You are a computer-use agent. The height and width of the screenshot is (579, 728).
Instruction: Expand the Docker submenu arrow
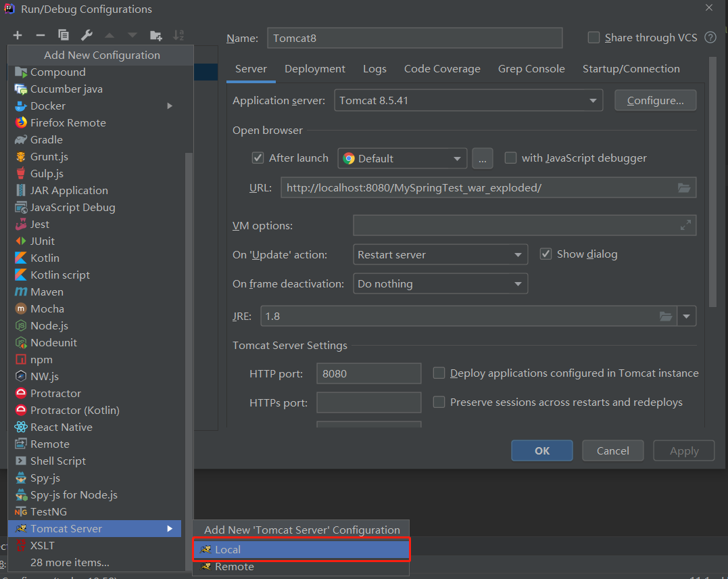tap(170, 106)
